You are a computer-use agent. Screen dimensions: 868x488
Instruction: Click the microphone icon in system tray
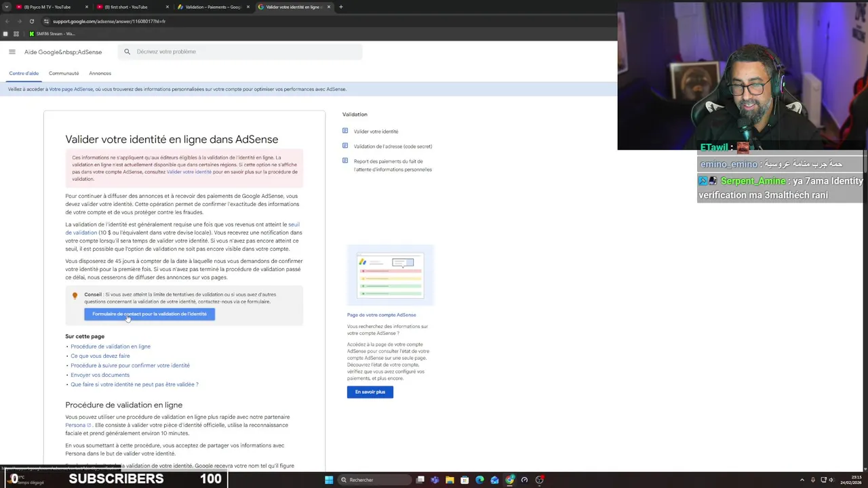pos(813,480)
